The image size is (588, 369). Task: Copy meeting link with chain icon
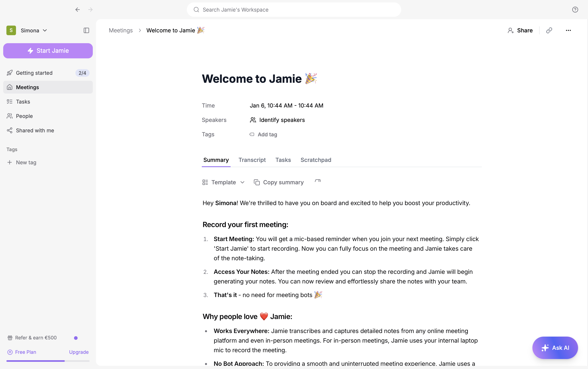click(x=549, y=31)
